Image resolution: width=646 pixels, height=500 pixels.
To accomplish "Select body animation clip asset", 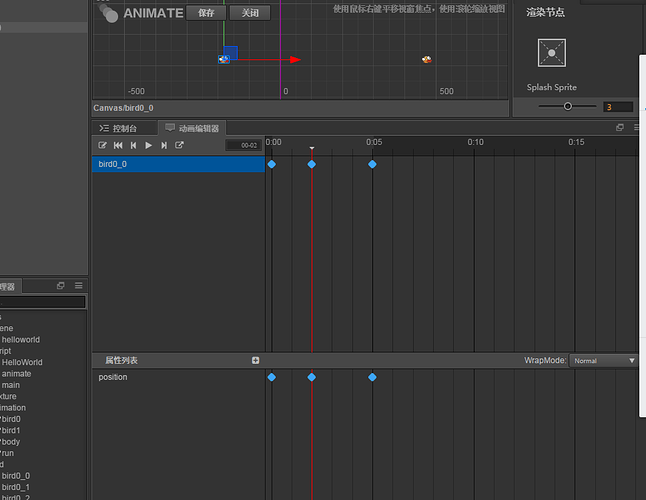I will (x=10, y=442).
